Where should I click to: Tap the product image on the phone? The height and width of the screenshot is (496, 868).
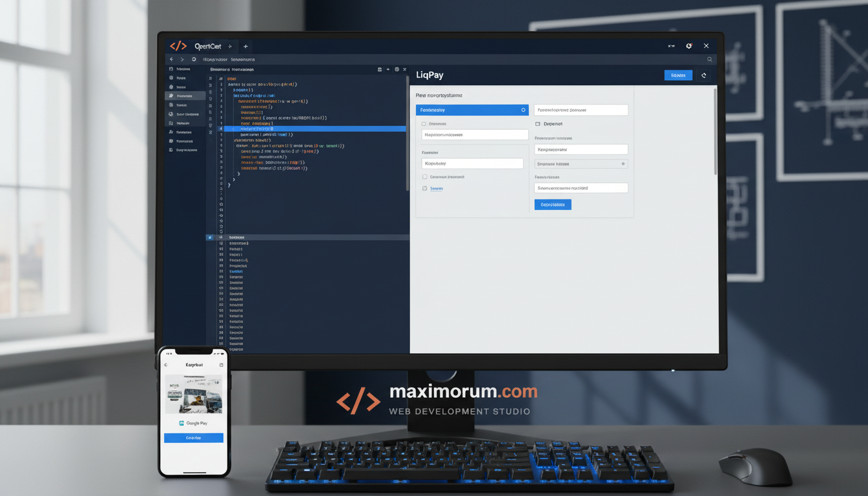(x=194, y=394)
